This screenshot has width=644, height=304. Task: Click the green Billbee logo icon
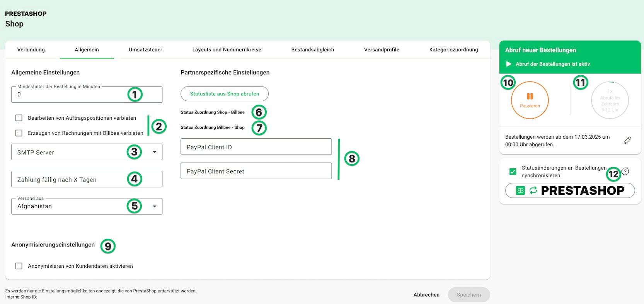520,190
